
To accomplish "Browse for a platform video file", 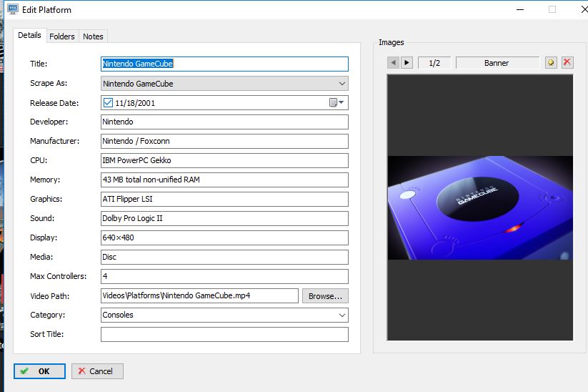I will pos(325,296).
